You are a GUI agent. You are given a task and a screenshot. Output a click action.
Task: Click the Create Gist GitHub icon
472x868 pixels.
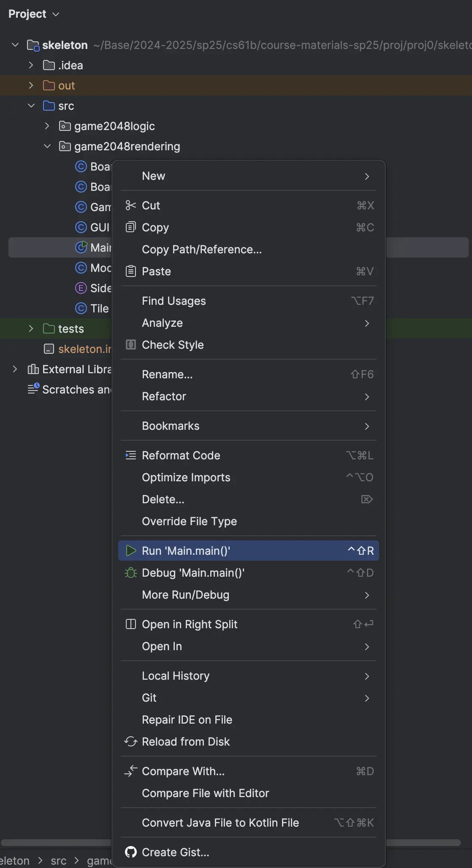(x=131, y=852)
